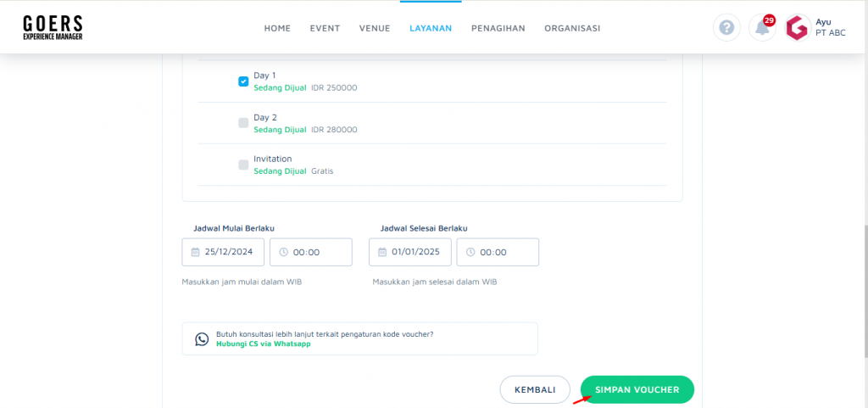This screenshot has width=868, height=408.
Task: Click Sedang Dijual status for Invitation
Action: point(280,171)
